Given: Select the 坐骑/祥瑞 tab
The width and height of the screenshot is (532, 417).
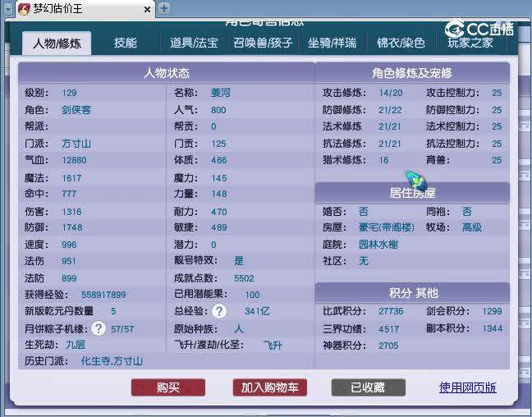Looking at the screenshot, I should point(332,43).
